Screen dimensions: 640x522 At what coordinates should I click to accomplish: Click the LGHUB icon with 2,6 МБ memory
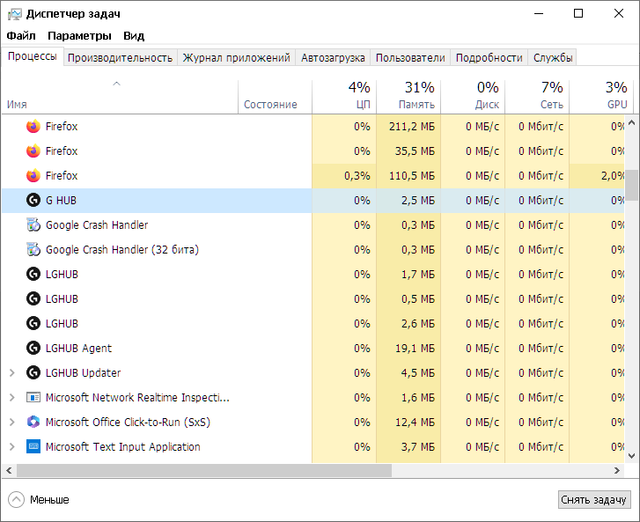point(33,324)
